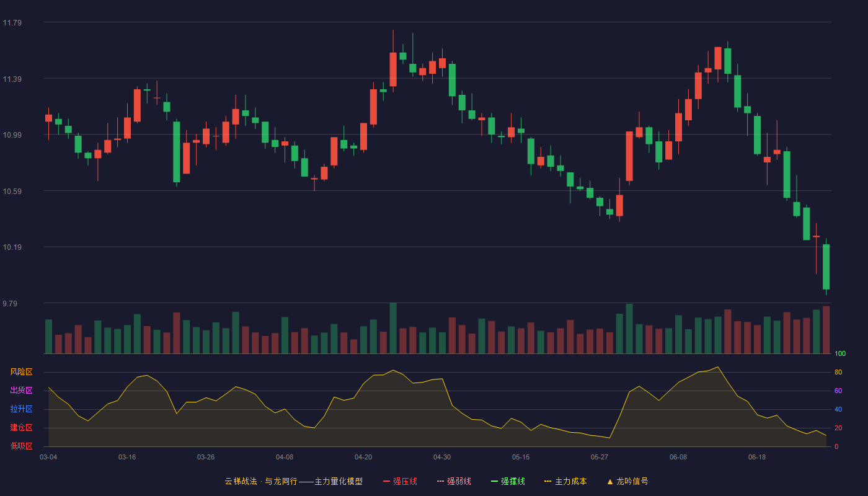
Task: Toggle the 强弱线 legend series
Action: pyautogui.click(x=454, y=481)
